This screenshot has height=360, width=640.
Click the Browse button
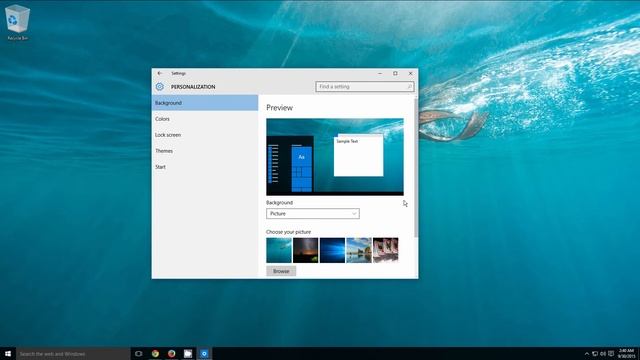tap(281, 271)
